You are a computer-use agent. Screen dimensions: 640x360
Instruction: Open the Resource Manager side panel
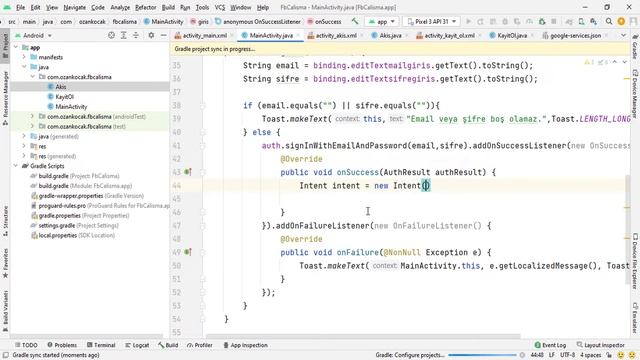pos(5,98)
